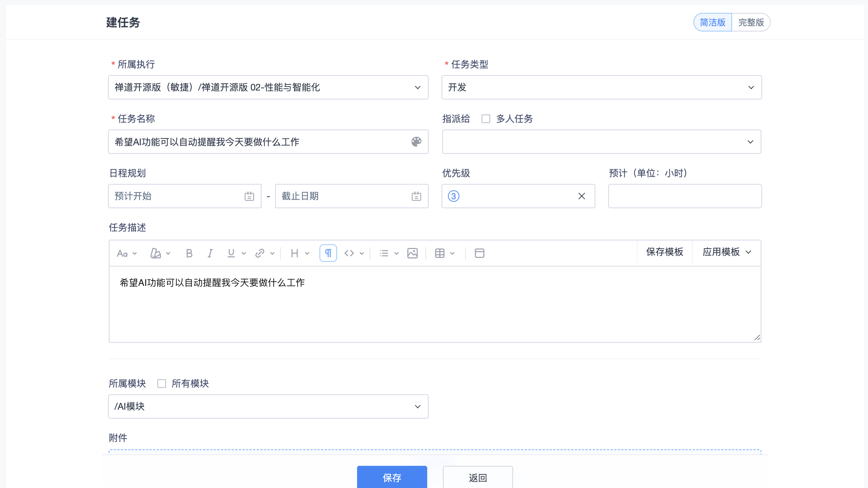
Task: Toggle Italic text formatting
Action: point(210,253)
